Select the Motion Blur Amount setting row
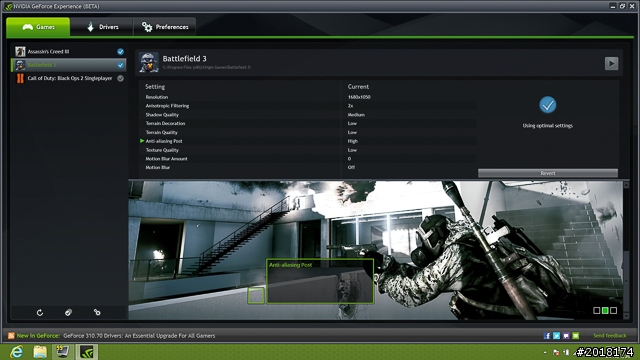The width and height of the screenshot is (640, 360). pyautogui.click(x=308, y=159)
